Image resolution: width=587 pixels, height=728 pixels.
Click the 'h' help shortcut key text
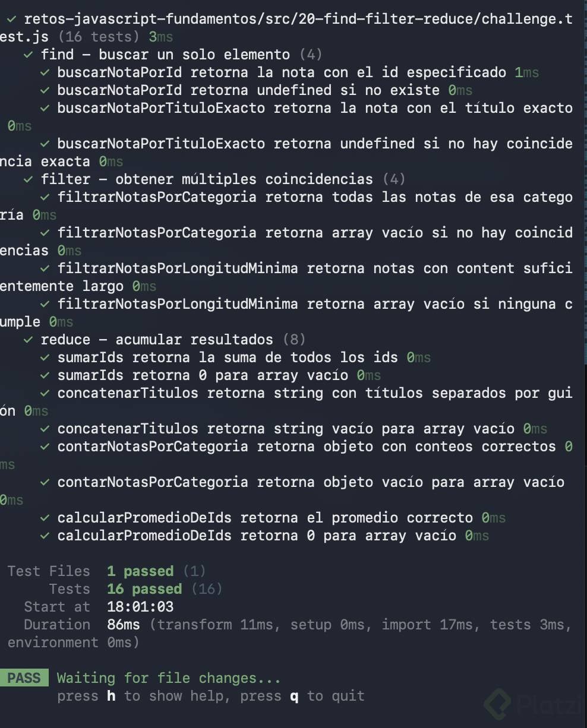(111, 696)
